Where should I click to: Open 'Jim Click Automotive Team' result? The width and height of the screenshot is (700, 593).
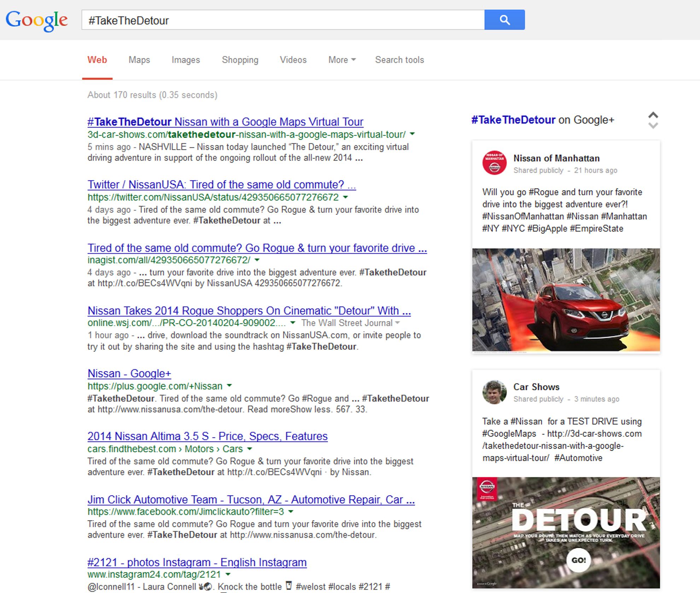(251, 500)
